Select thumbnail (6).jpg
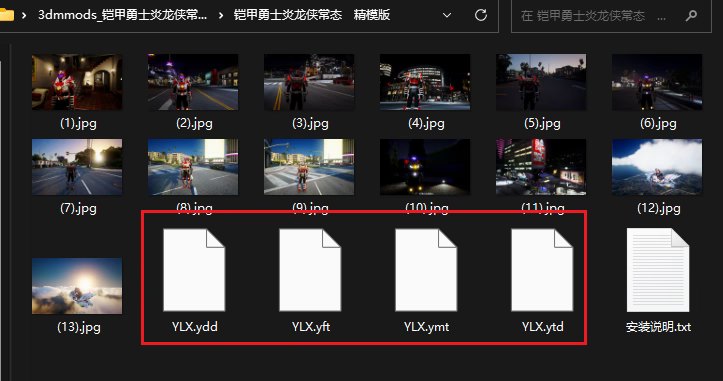This screenshot has height=381, width=723. click(x=657, y=82)
